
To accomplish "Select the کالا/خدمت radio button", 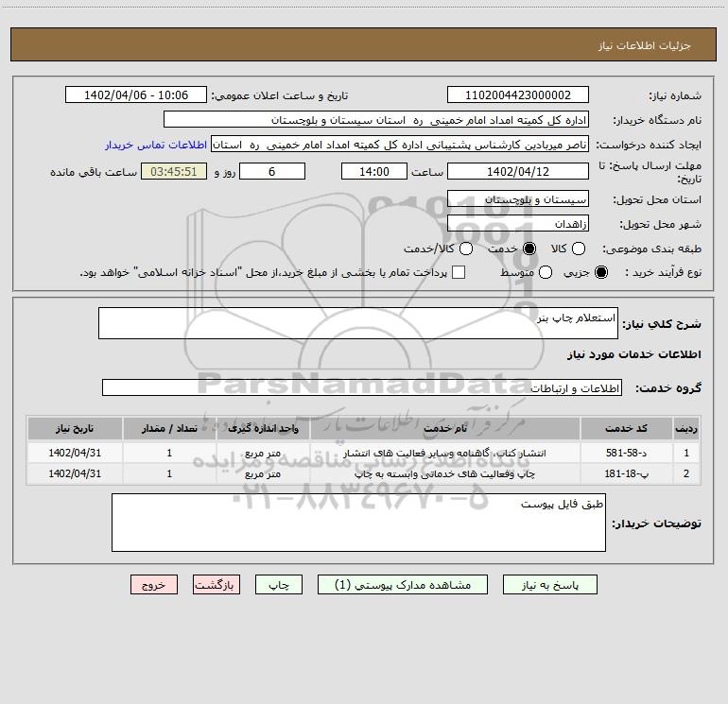I will coord(466,249).
